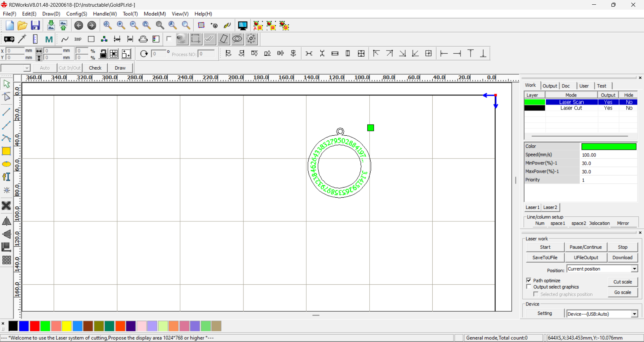The height and width of the screenshot is (342, 644).
Task: Select the Ellipse drawing tool
Action: 6,164
